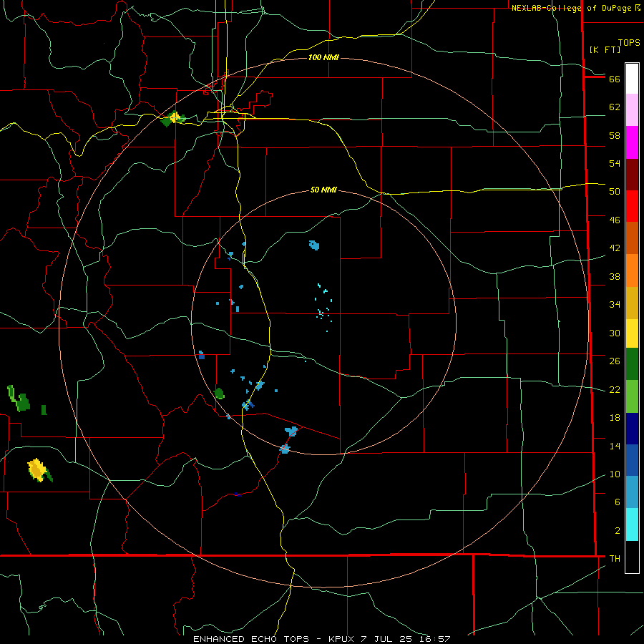
Task: Pick the navy blue legend color band
Action: 632,429
